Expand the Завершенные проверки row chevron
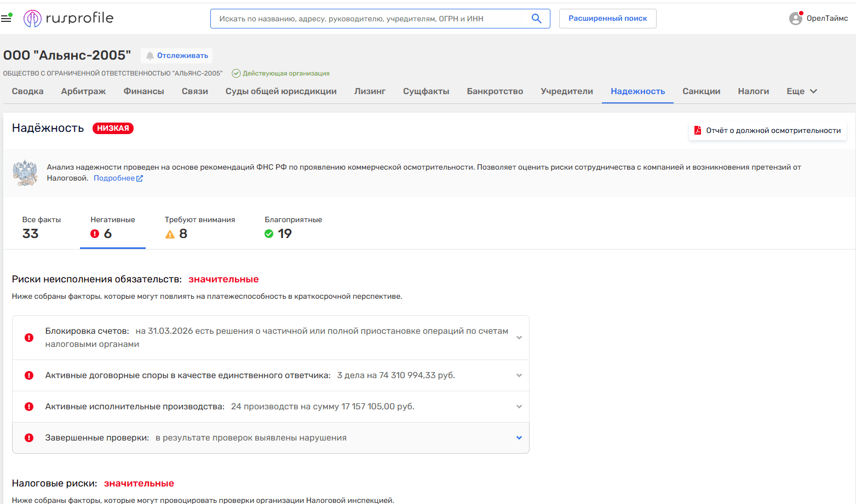 [x=519, y=438]
